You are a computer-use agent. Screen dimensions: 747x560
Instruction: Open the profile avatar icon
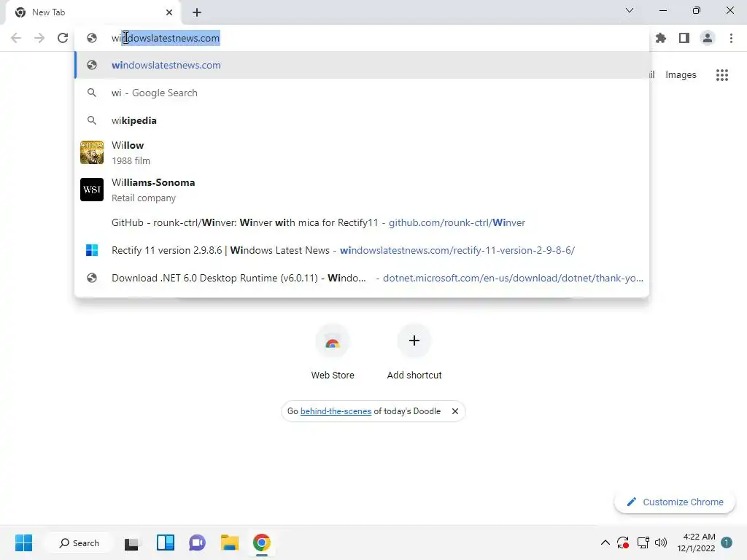coord(708,38)
